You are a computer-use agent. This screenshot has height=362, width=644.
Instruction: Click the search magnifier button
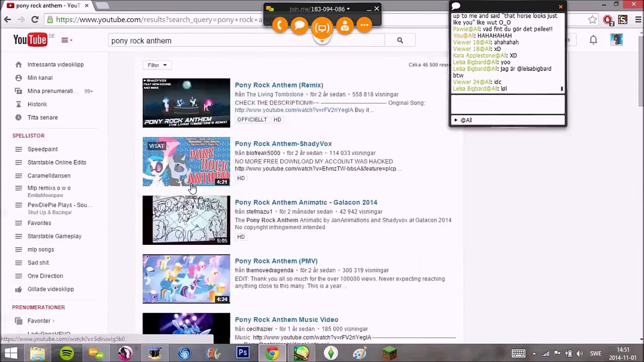[x=400, y=40]
